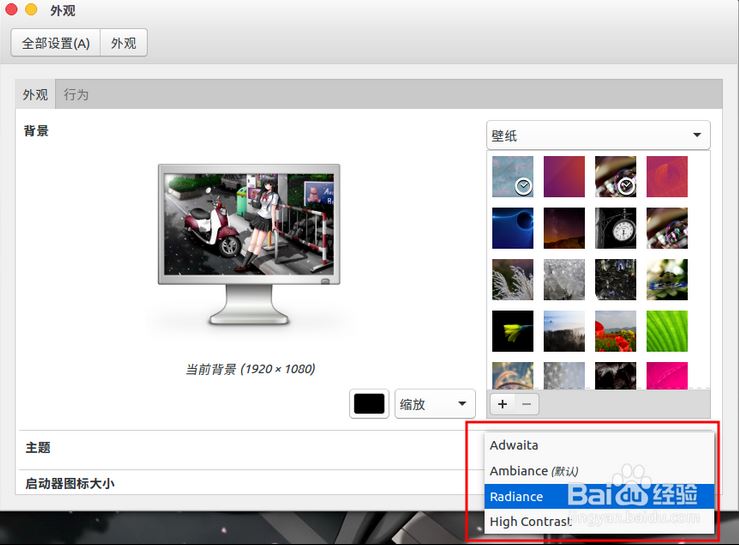Select the night sky mountain wallpaper
This screenshot has height=545, width=739.
564,227
